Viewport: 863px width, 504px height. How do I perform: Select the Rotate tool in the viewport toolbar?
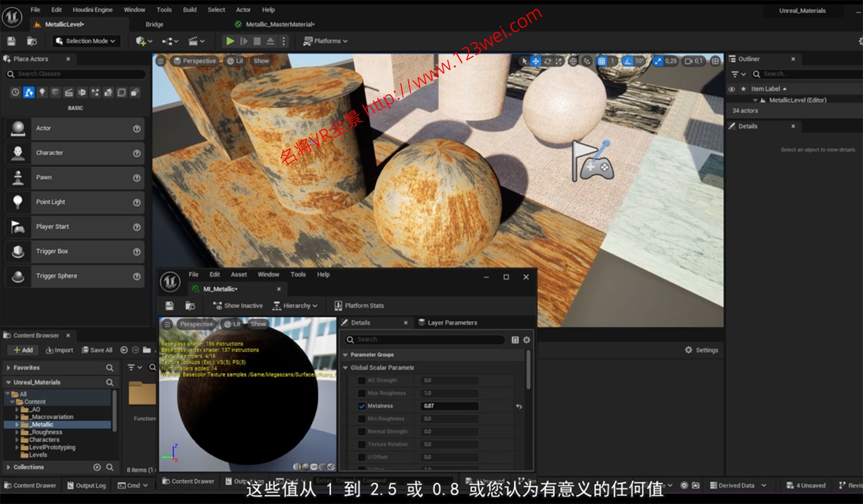[549, 61]
